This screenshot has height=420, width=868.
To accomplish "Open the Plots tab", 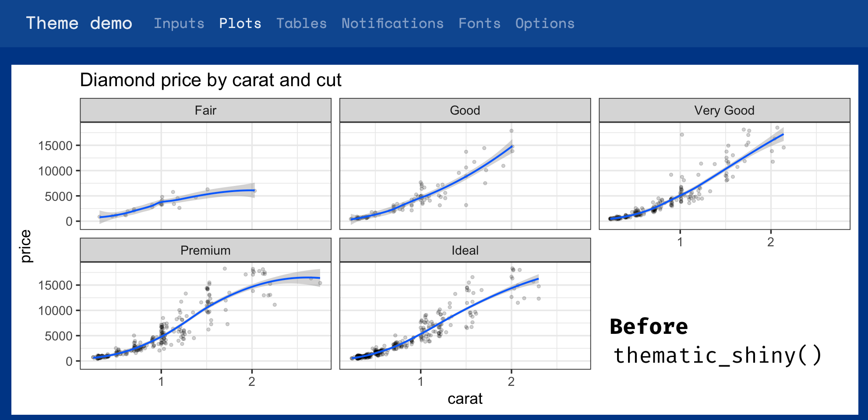I will (x=240, y=23).
